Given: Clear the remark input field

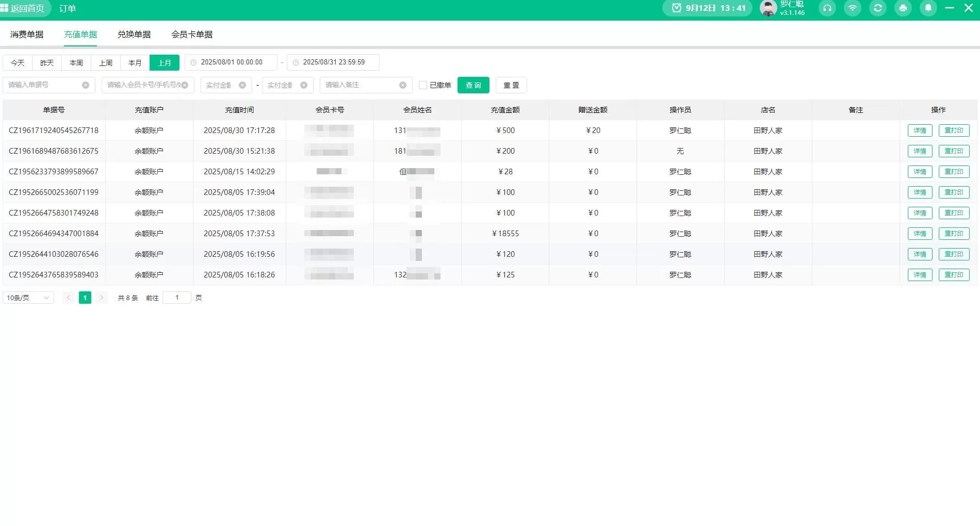Looking at the screenshot, I should (x=402, y=85).
